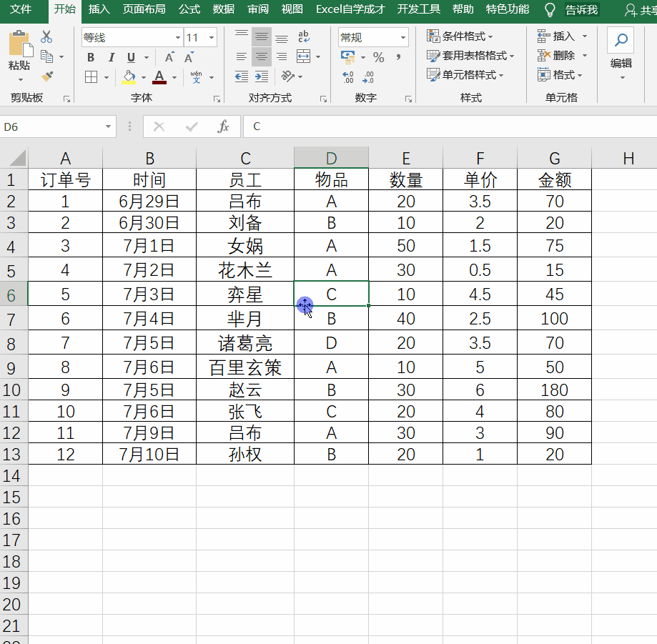
Task: Apply dark red font color
Action: (159, 76)
